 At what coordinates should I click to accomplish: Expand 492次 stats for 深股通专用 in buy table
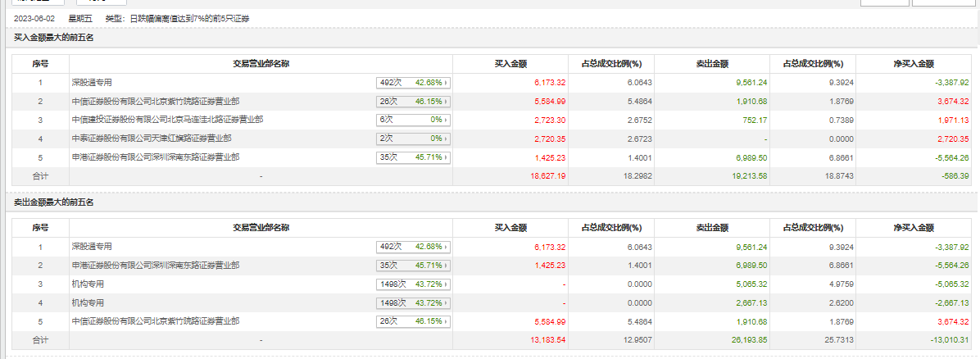(415, 83)
